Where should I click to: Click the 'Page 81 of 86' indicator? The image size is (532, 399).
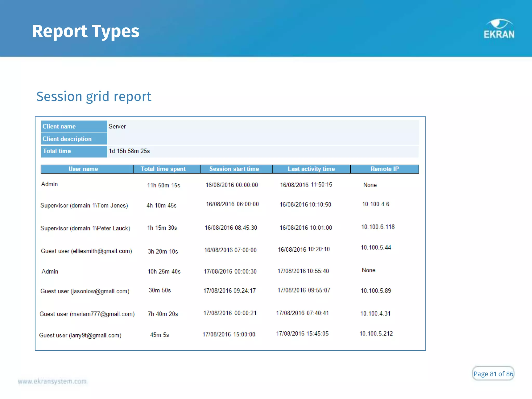click(x=493, y=374)
